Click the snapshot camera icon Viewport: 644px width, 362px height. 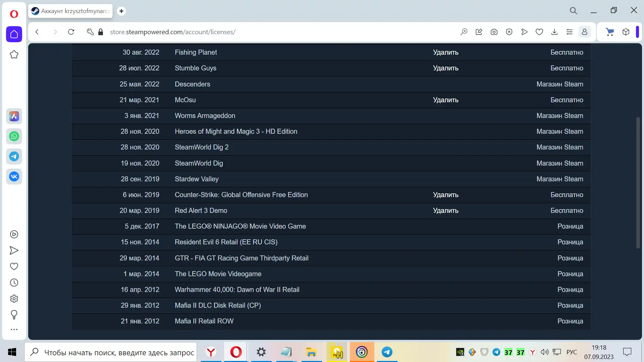tap(494, 32)
